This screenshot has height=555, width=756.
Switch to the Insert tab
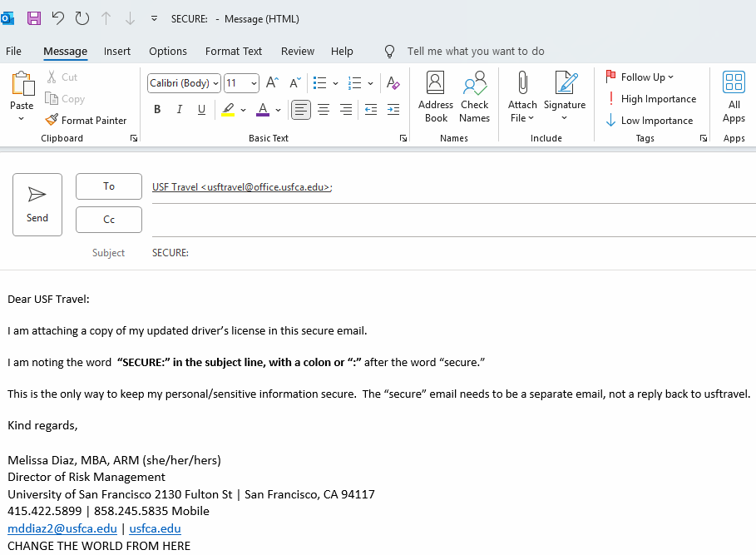coord(117,52)
